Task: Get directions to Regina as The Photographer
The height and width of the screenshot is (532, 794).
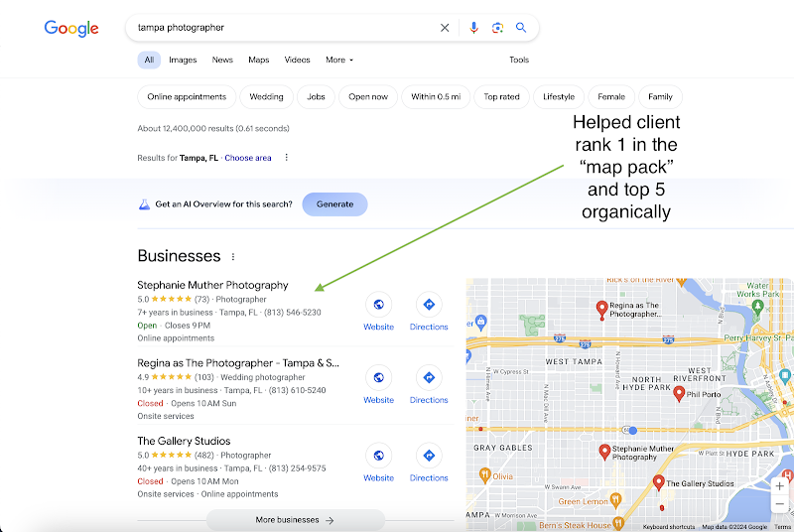Action: pos(429,377)
